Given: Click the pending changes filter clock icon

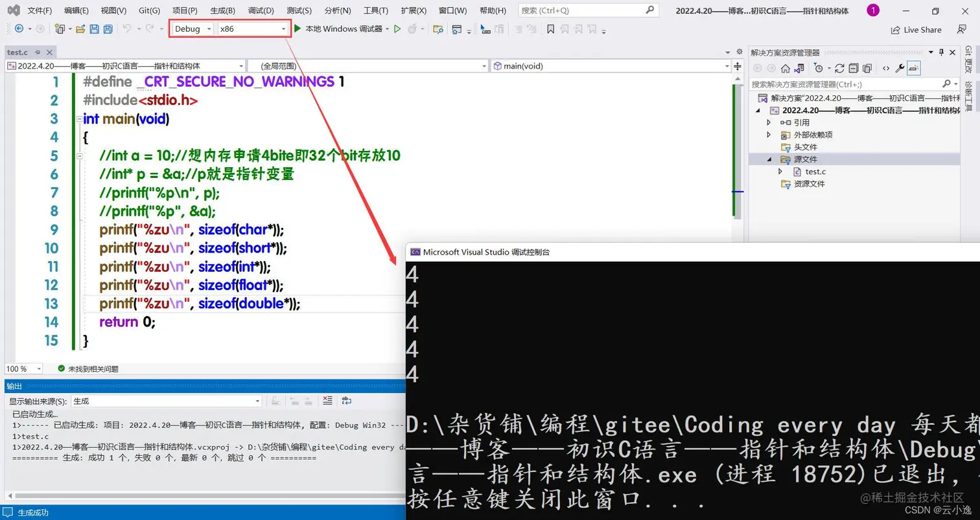Looking at the screenshot, I should click(818, 68).
